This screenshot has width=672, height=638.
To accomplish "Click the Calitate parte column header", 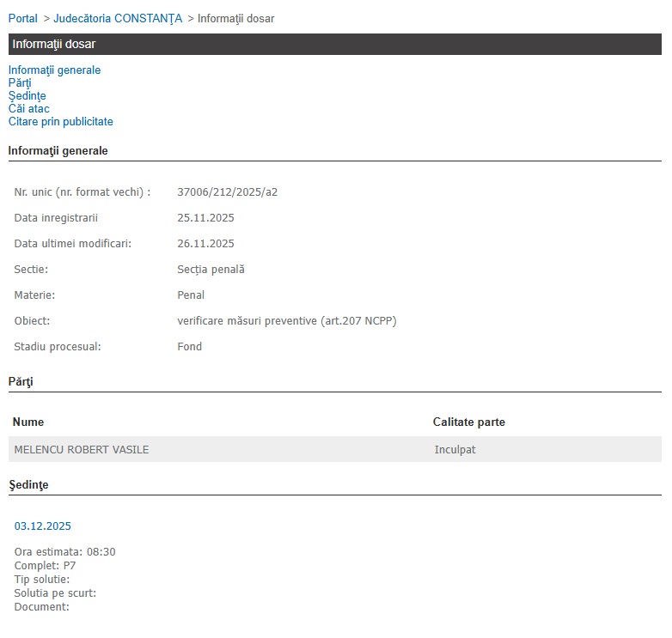I will [x=469, y=422].
